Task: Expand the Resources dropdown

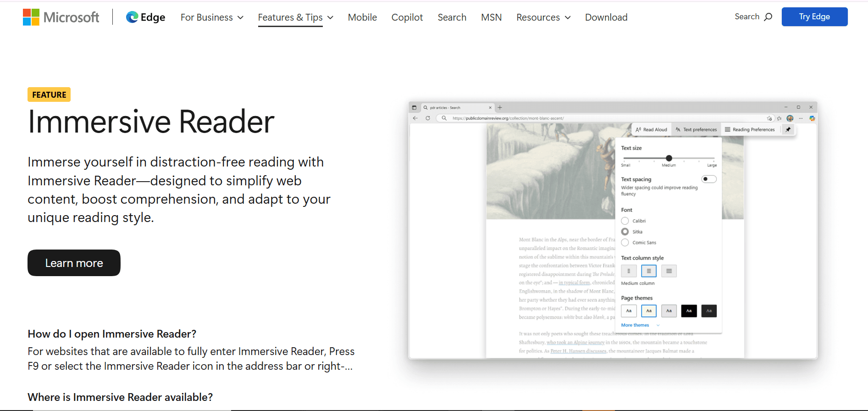Action: pyautogui.click(x=544, y=17)
